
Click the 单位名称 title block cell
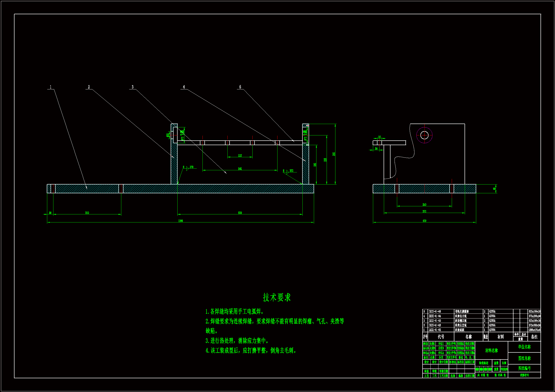click(x=524, y=347)
